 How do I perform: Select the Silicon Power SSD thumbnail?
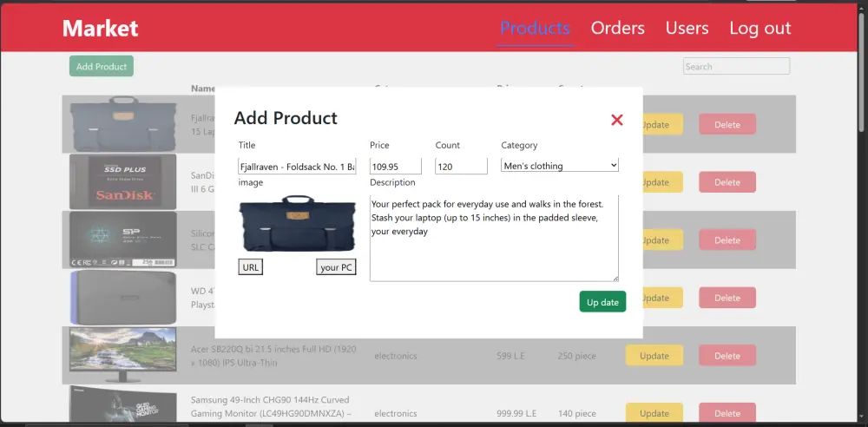123,240
